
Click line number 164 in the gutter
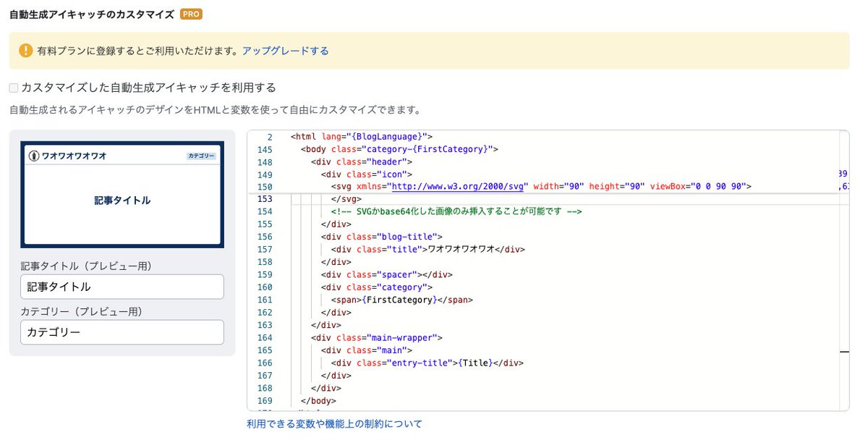[265, 337]
